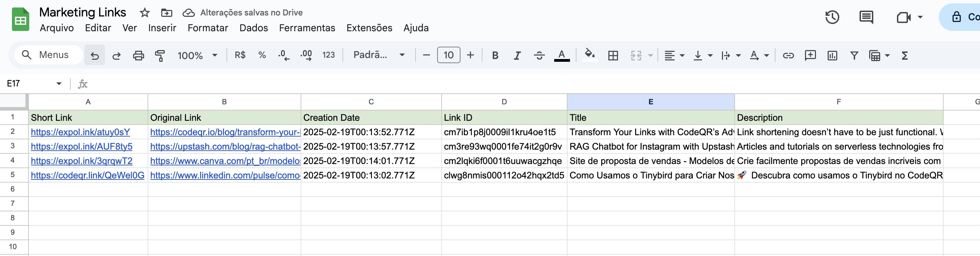
Task: Create a filter with funnel icon
Action: coord(854,56)
